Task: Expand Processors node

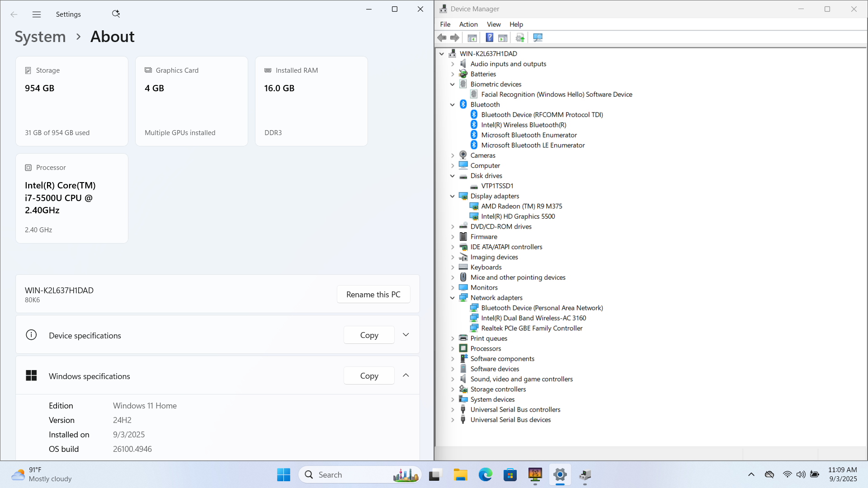Action: 453,349
